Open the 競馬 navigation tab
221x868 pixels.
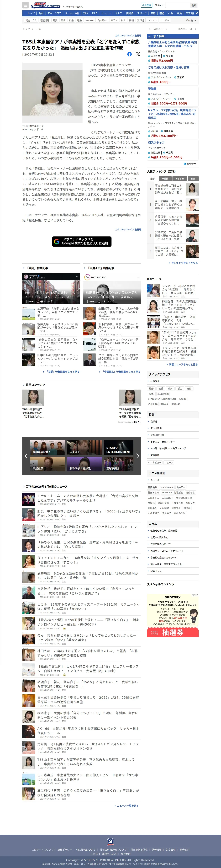[179, 13]
